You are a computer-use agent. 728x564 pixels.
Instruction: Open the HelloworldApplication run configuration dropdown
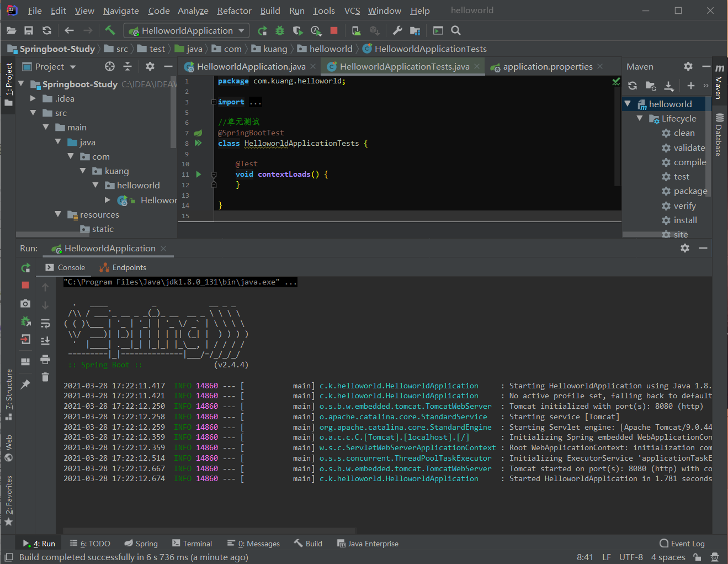(187, 30)
